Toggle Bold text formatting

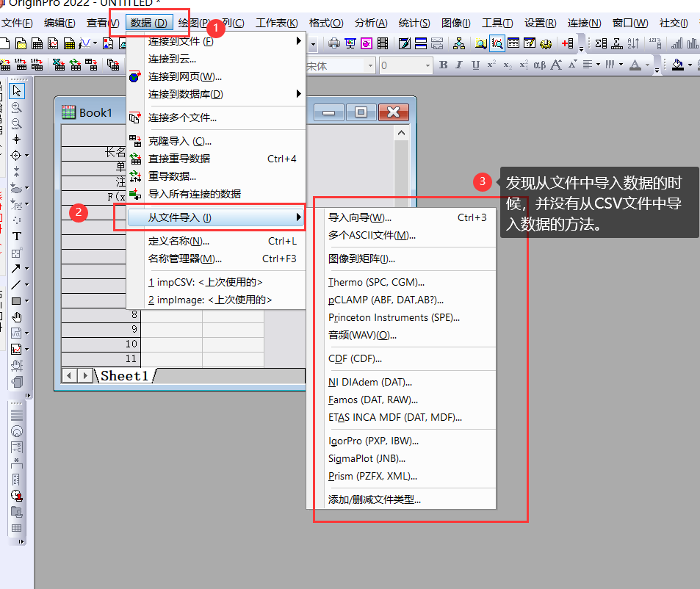[x=444, y=65]
